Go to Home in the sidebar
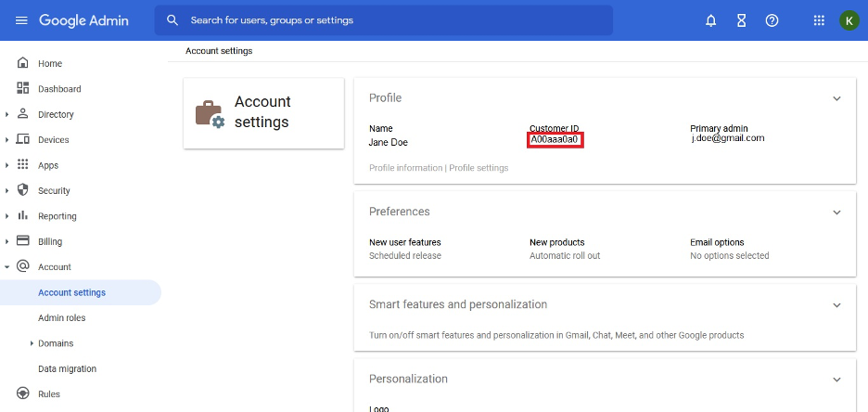Viewport: 868px width, 412px height. coord(50,64)
